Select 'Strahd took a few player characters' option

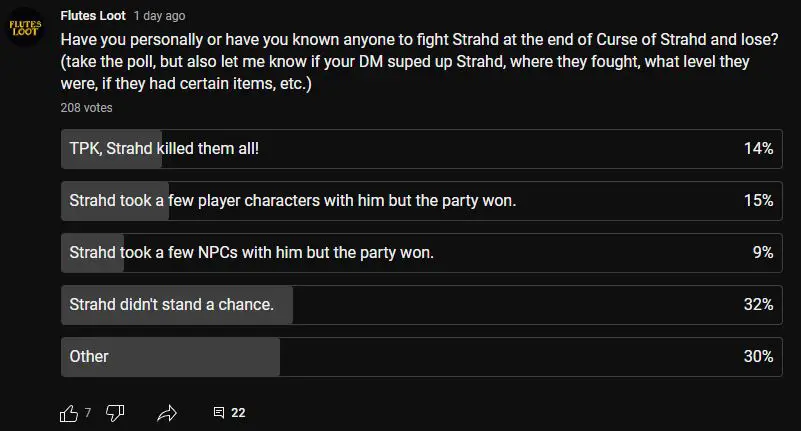click(421, 201)
